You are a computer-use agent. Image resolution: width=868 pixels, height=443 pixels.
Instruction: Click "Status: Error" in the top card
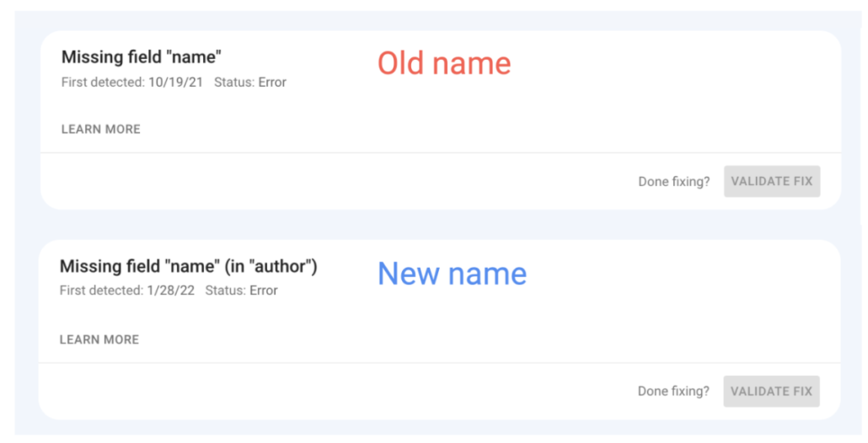coord(250,83)
